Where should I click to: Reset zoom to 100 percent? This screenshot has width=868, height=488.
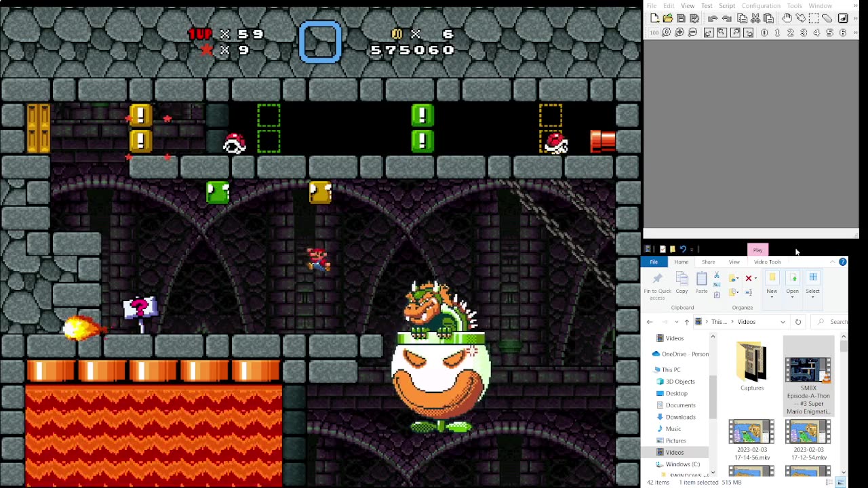pyautogui.click(x=666, y=32)
